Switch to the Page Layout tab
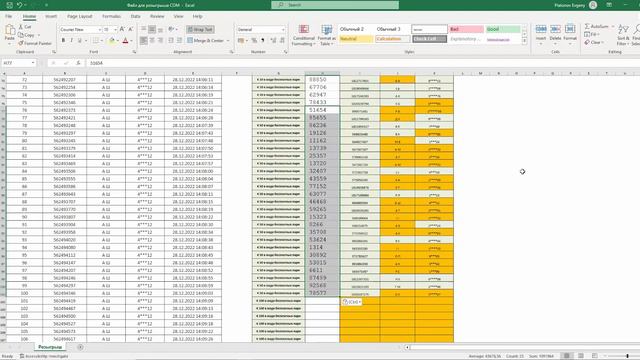Screen dimensions: 640x360 coord(80,16)
